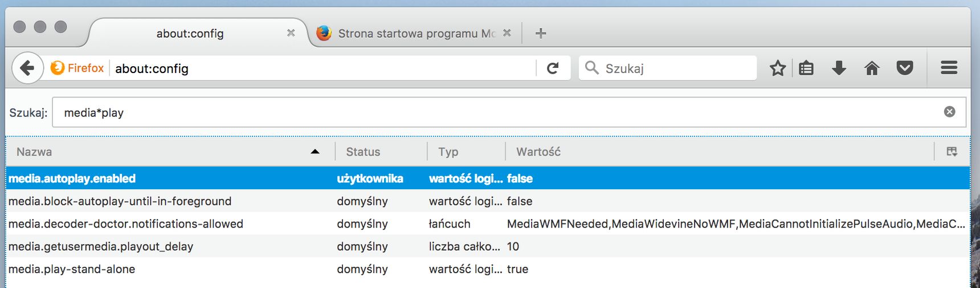Select media.getusermedia.playout_delay preference
The image size is (980, 288).
coord(488,246)
